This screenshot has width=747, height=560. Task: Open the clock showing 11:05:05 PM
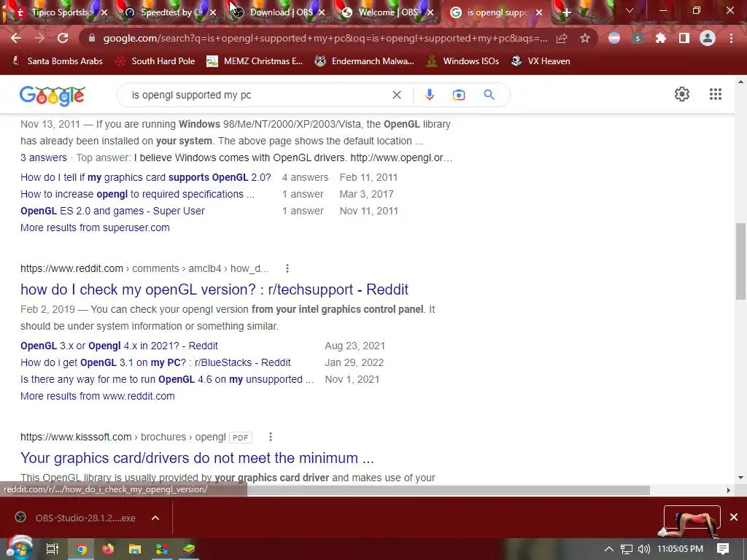(x=680, y=549)
